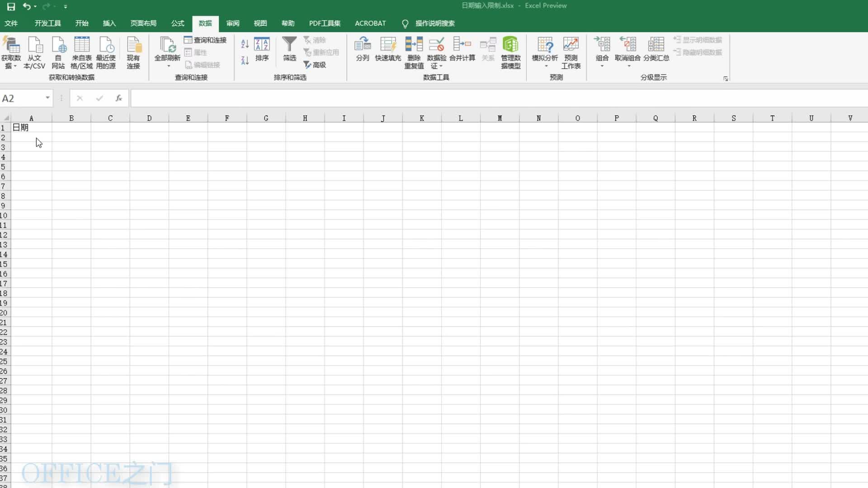The width and height of the screenshot is (868, 488).
Task: Switch to the 开始 tab
Action: click(x=82, y=23)
